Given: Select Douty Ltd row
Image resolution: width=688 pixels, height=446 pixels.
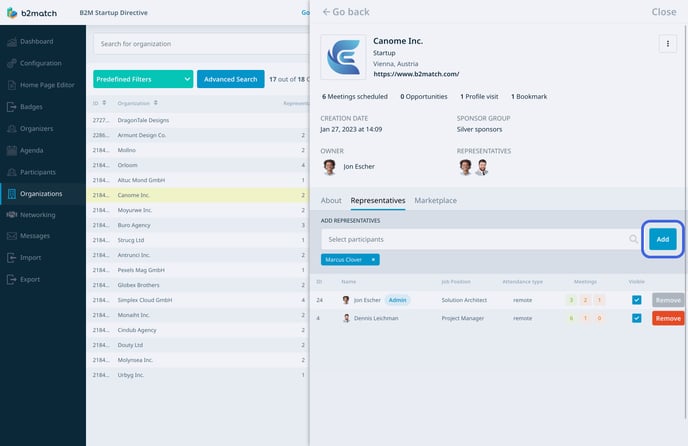Looking at the screenshot, I should pyautogui.click(x=198, y=345).
